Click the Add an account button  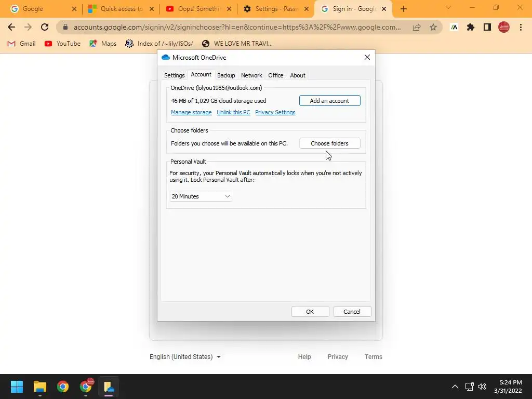pyautogui.click(x=329, y=101)
